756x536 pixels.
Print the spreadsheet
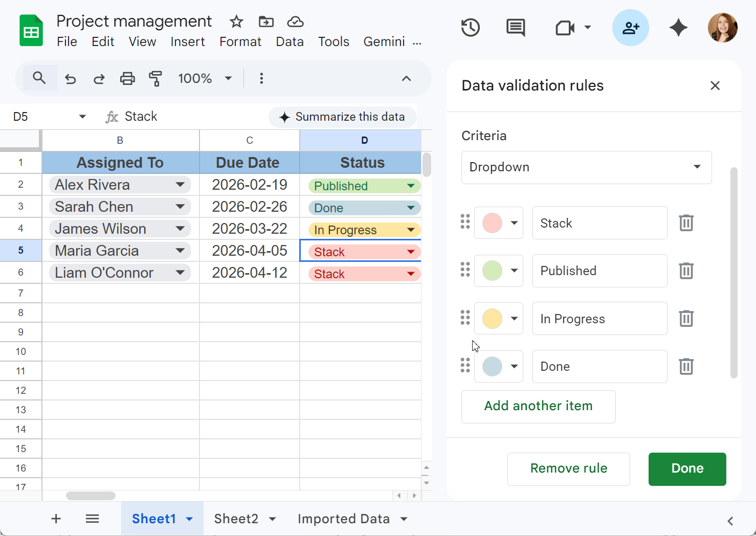(x=127, y=79)
